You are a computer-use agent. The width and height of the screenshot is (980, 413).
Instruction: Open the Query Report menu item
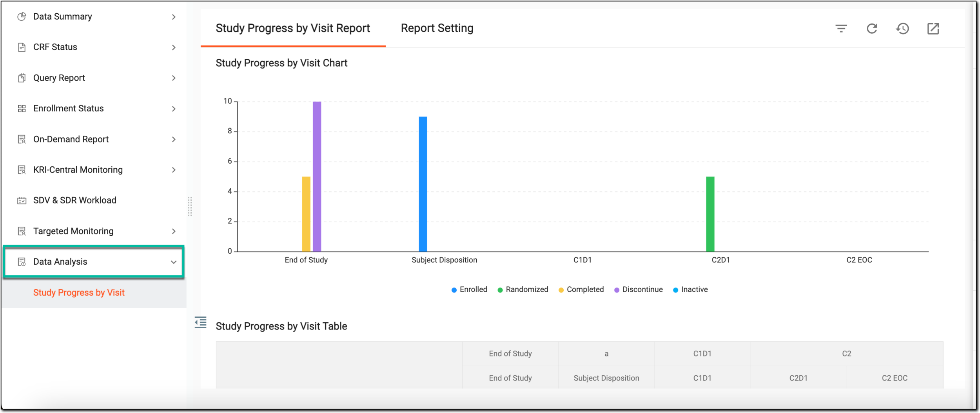click(x=94, y=78)
